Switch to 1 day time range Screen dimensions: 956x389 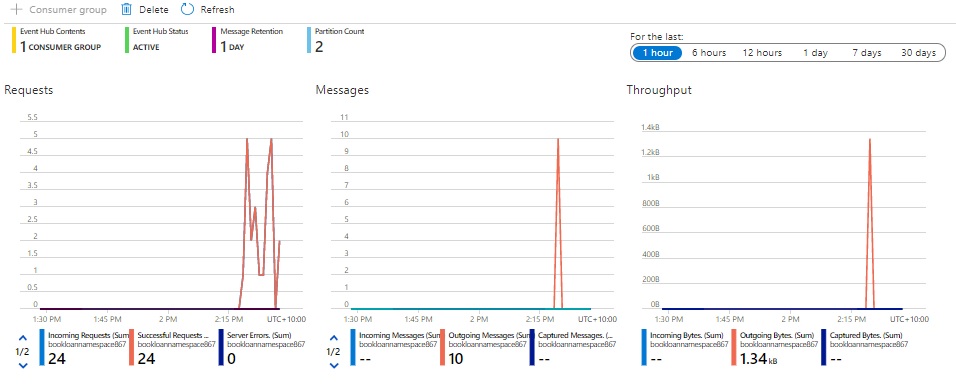coord(815,52)
